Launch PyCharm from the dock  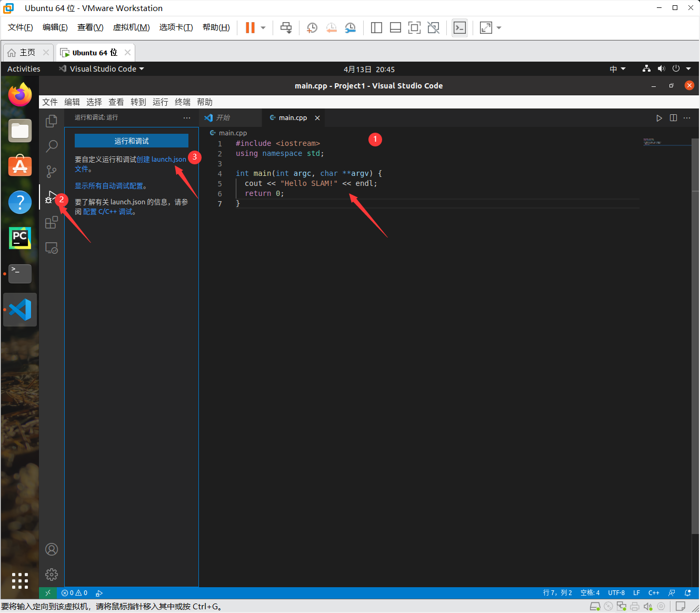20,238
